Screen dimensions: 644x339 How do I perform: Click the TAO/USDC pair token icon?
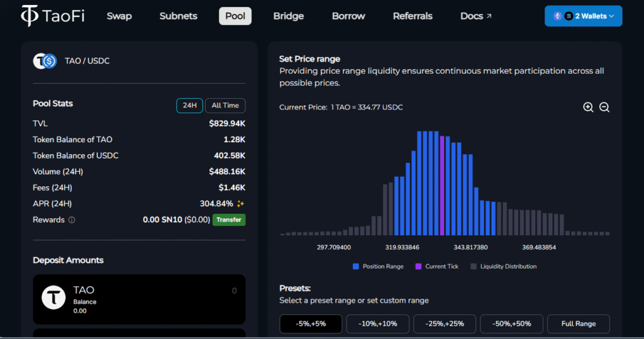point(45,61)
